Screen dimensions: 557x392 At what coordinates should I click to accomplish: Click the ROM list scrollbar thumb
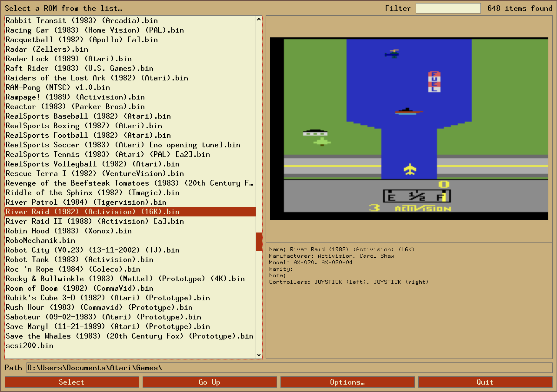tap(259, 241)
